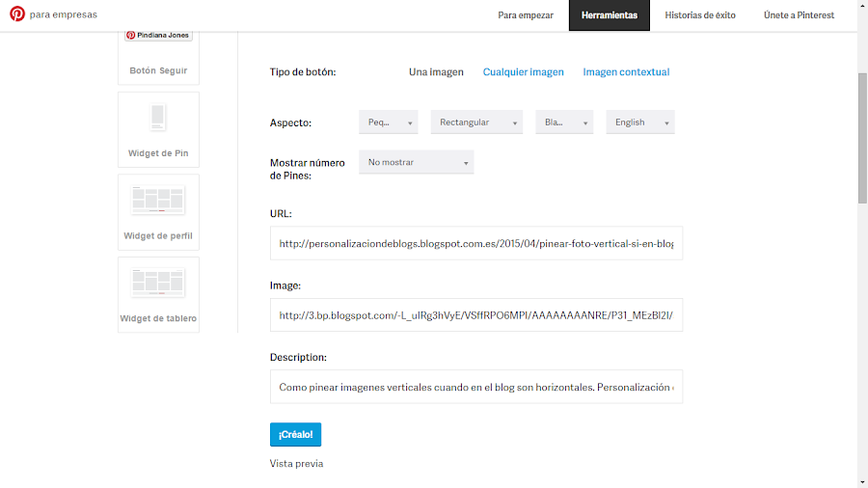Click the 'Vista previa' text
Image resolution: width=868 pixels, height=488 pixels.
click(x=297, y=464)
